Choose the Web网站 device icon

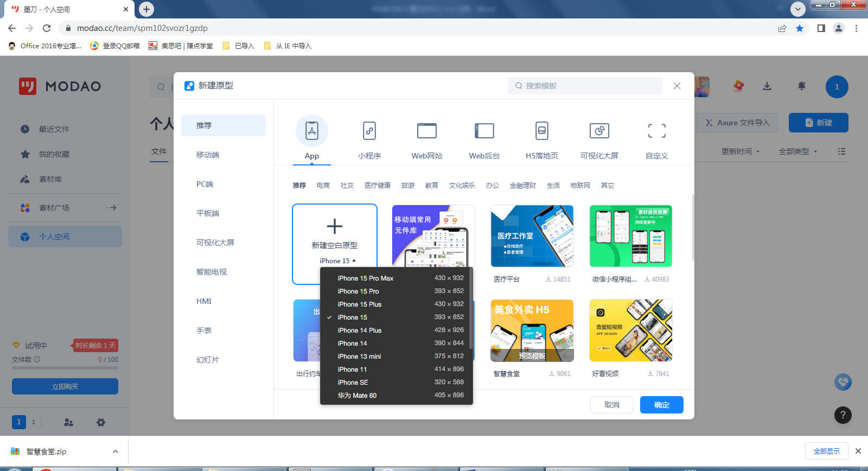[x=427, y=131]
